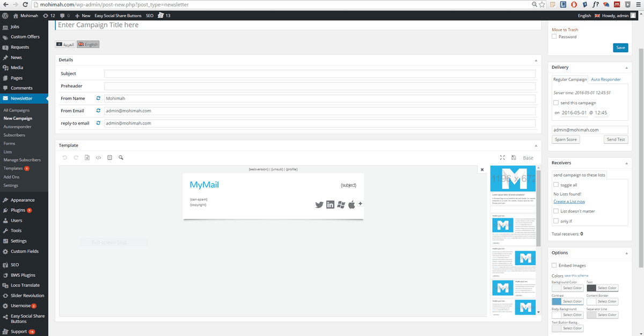644x336 pixels.
Task: Select the English language tab
Action: (88, 44)
